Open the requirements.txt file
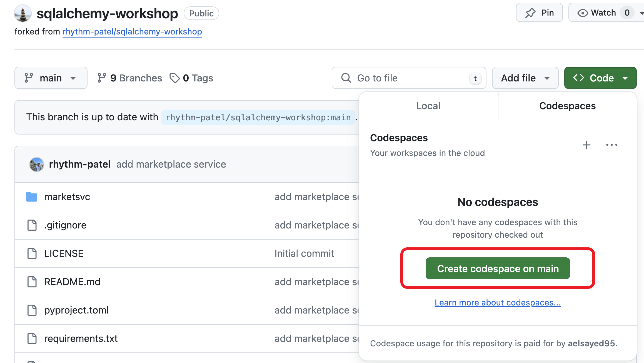This screenshot has width=644, height=363. 81,339
